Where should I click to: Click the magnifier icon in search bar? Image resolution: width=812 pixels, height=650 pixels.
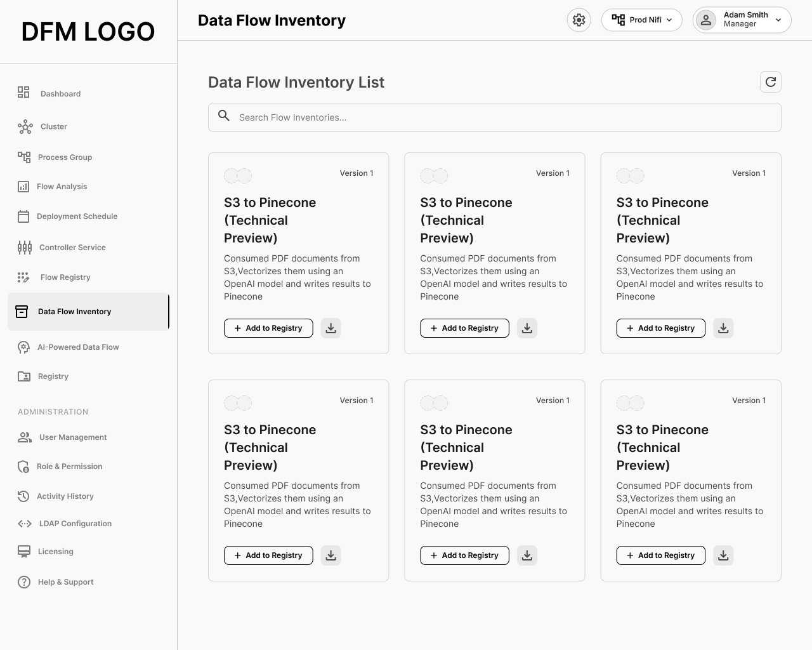point(224,116)
